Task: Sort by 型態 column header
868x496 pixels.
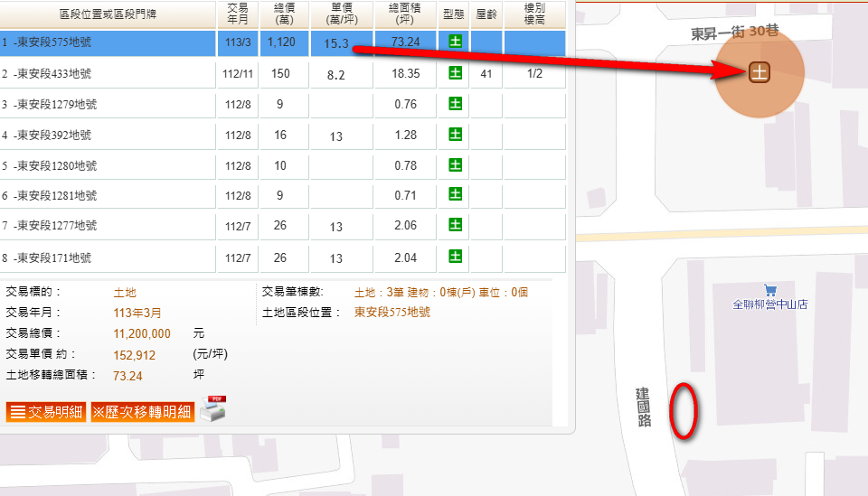Action: 453,14
